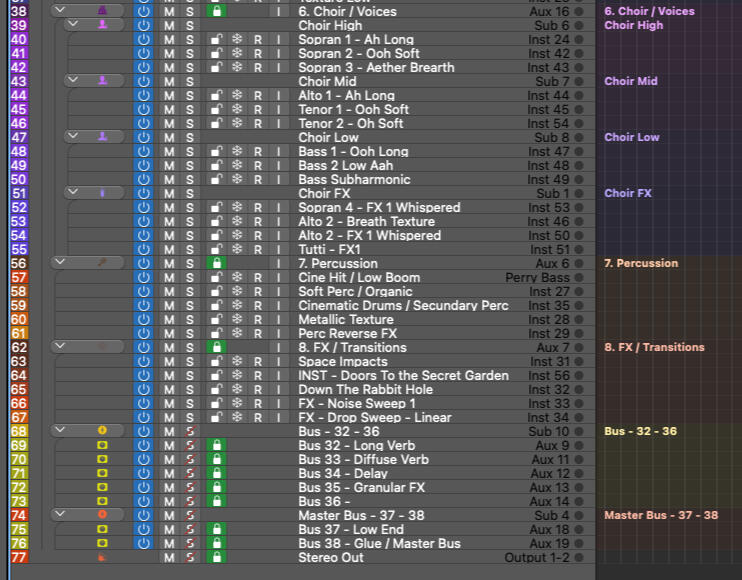The image size is (742, 580).
Task: Click 'Bus 36 -' track name
Action: (x=324, y=501)
